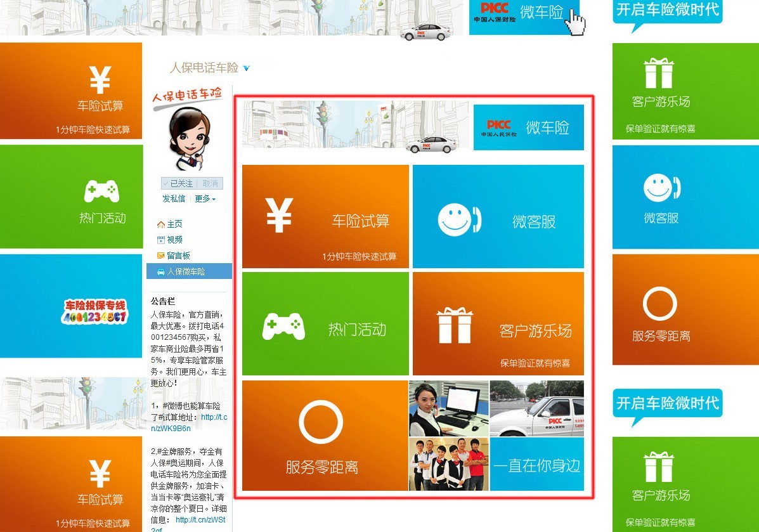Open the staff group photo thumbnail
Screen dimensions: 759x532
(x=449, y=464)
